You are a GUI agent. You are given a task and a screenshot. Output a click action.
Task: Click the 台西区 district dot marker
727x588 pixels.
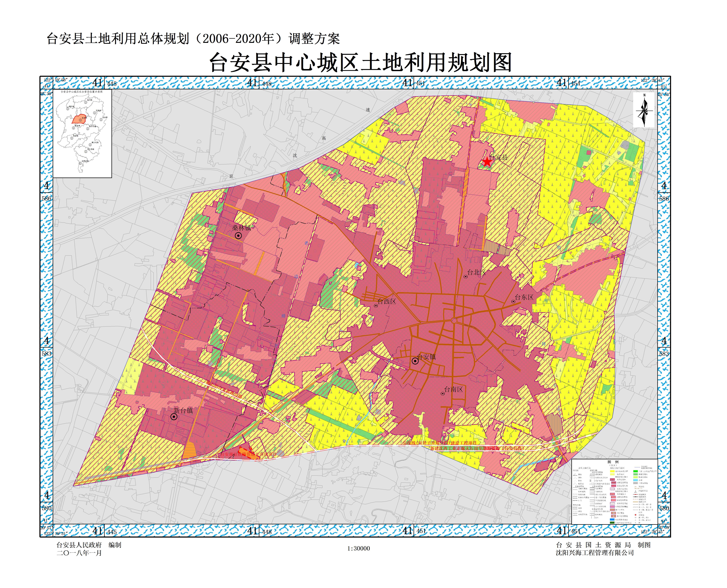click(x=376, y=306)
